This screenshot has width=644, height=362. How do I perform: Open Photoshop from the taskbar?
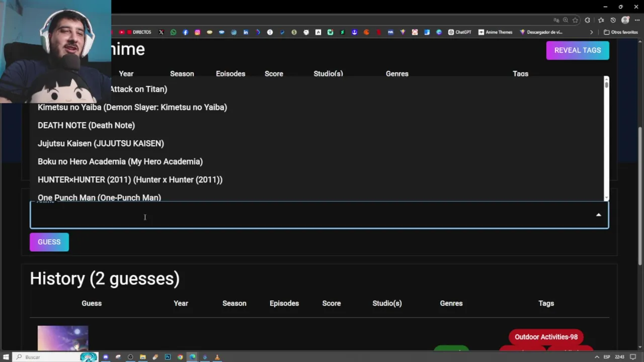coord(168,357)
